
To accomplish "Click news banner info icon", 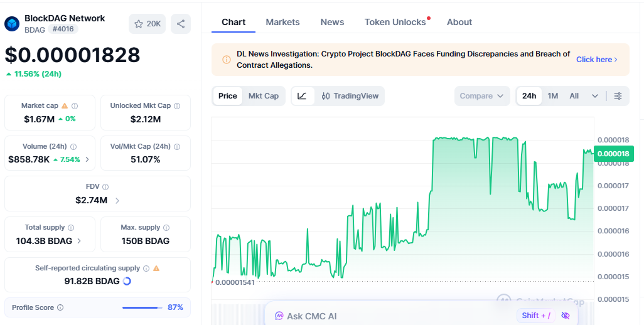I will tap(227, 60).
